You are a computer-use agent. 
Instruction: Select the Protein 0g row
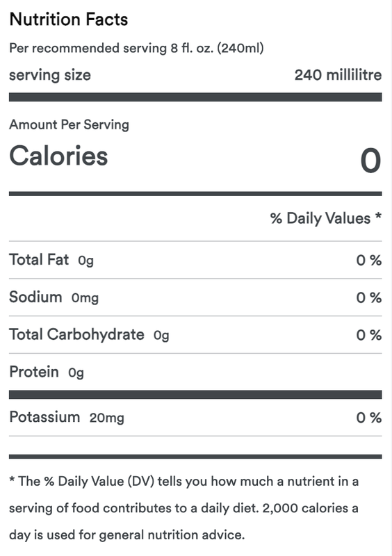tap(195, 372)
